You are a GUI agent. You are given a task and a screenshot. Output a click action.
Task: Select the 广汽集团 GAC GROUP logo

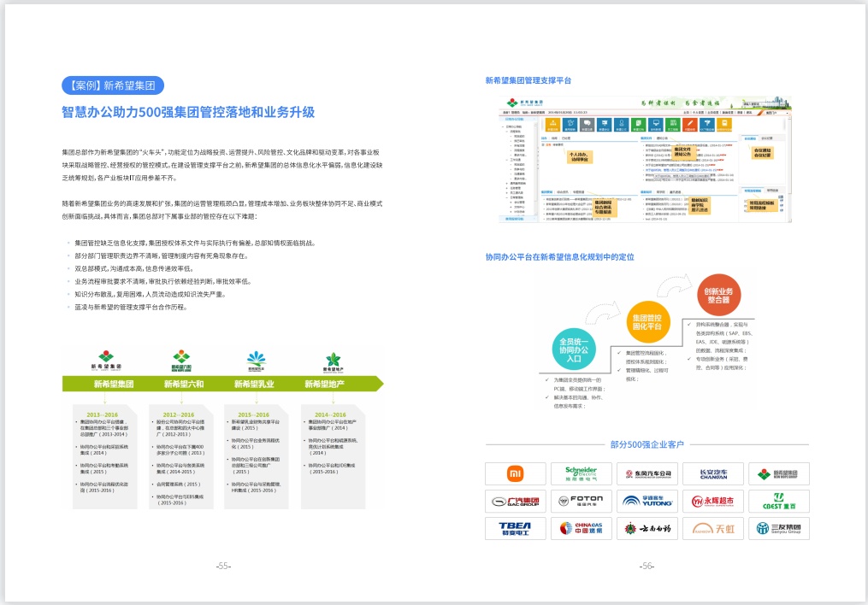pyautogui.click(x=516, y=501)
